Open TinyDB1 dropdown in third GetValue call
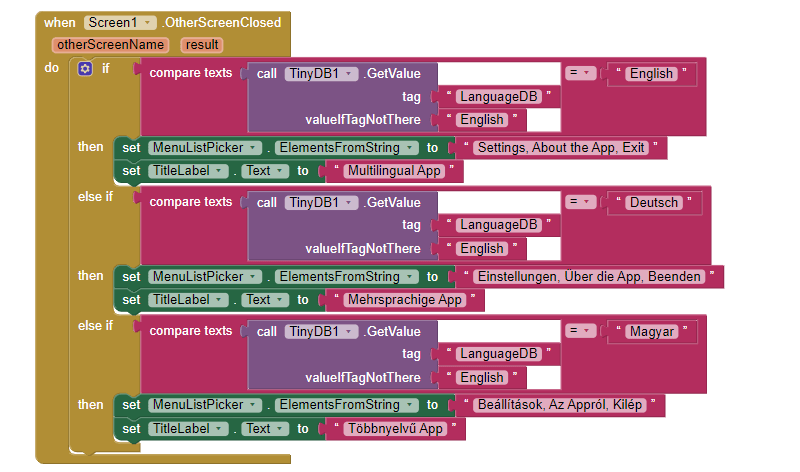800x472 pixels. click(x=321, y=332)
